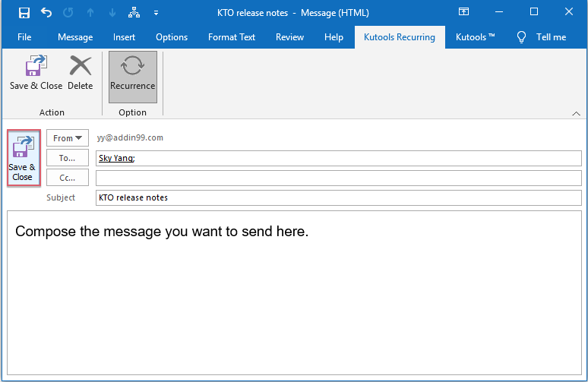
Task: Select the Kutools Recurring tab
Action: pos(400,37)
